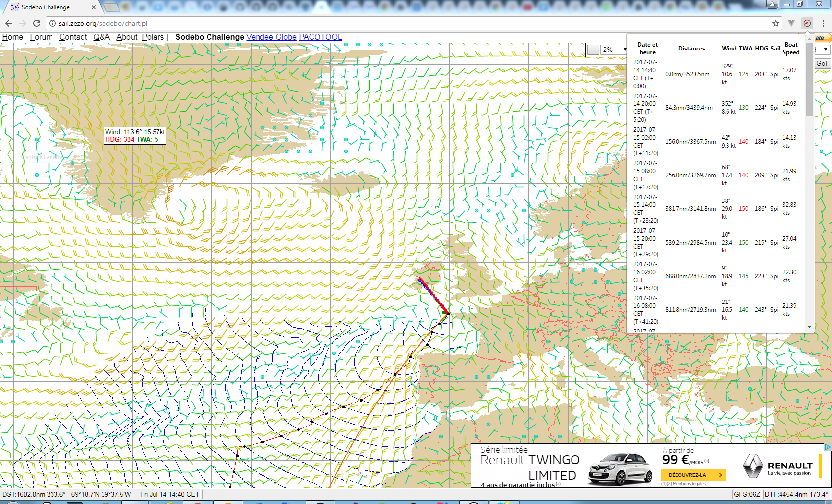This screenshot has height=504, width=832.
Task: Open the Home menu link
Action: 13,37
